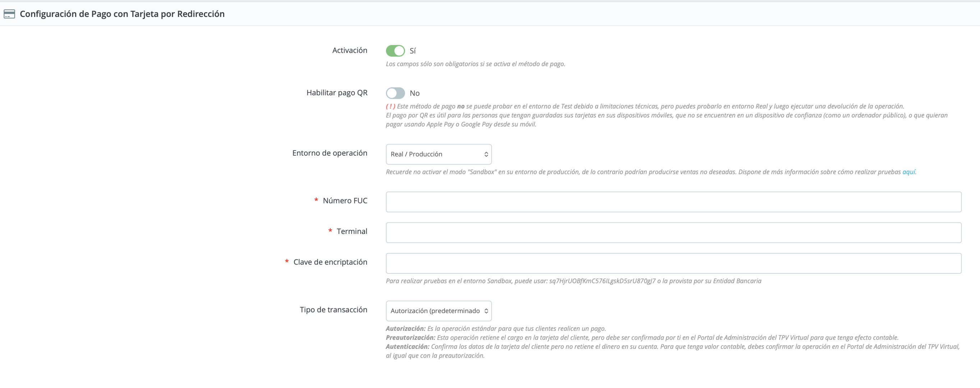
Task: Click the red asterisk next to Terminal
Action: tap(330, 231)
